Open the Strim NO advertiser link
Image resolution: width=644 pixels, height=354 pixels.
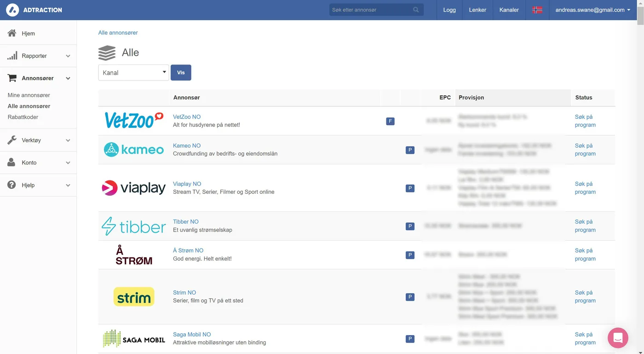point(184,292)
